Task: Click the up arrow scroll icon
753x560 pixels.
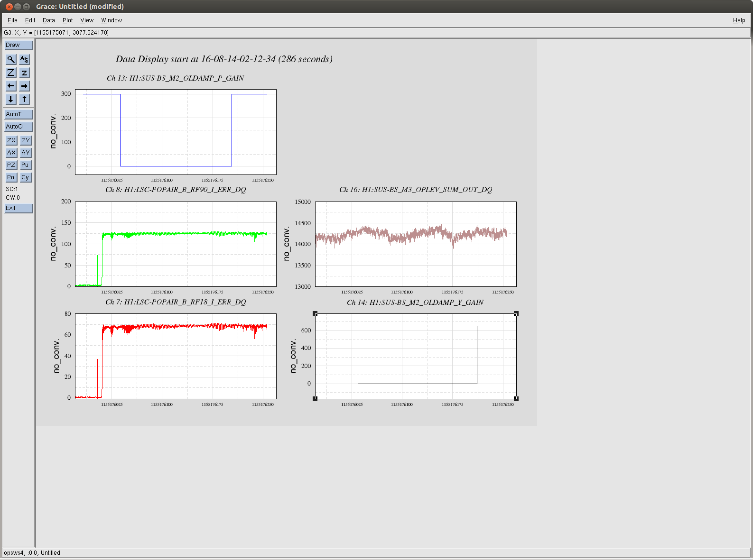Action: (24, 99)
